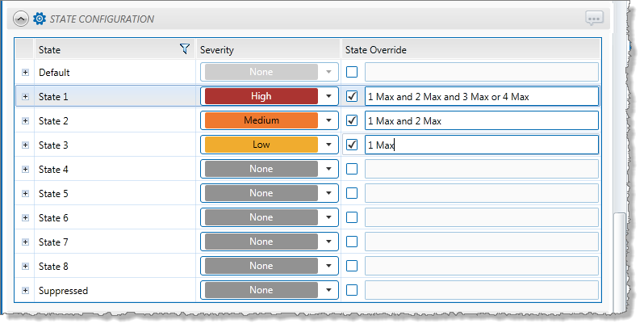Image resolution: width=644 pixels, height=328 pixels.
Task: Click State 2 override text field
Action: pos(481,120)
